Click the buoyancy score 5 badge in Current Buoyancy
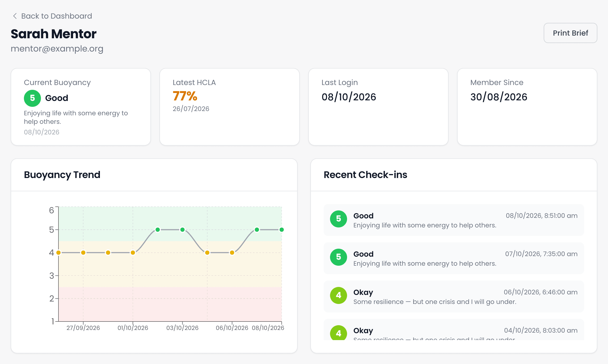The image size is (608, 364). pos(32,98)
